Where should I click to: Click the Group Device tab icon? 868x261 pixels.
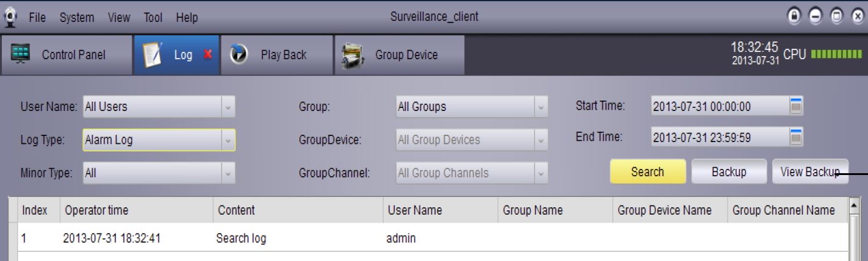pyautogui.click(x=353, y=55)
